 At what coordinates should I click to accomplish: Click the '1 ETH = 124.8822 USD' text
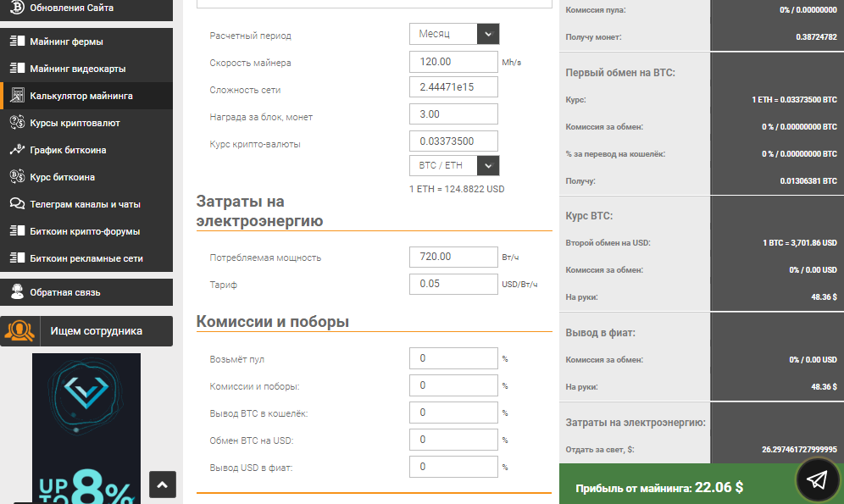click(x=457, y=190)
